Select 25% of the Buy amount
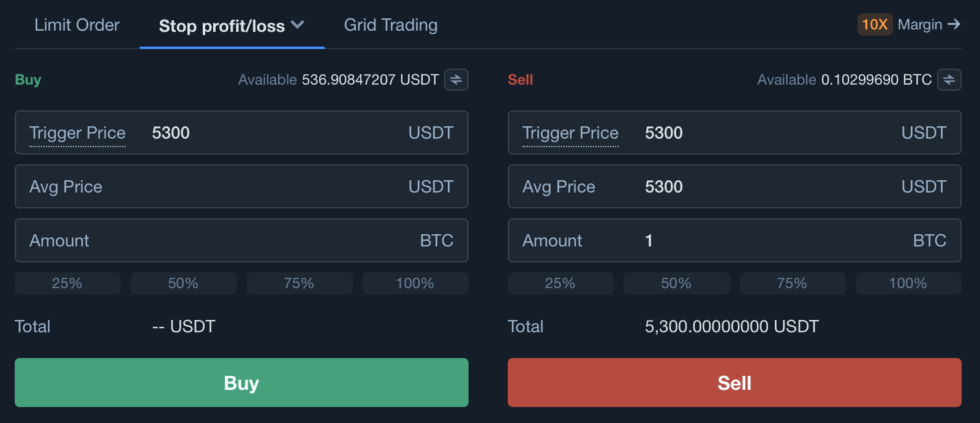This screenshot has width=980, height=423. point(67,283)
